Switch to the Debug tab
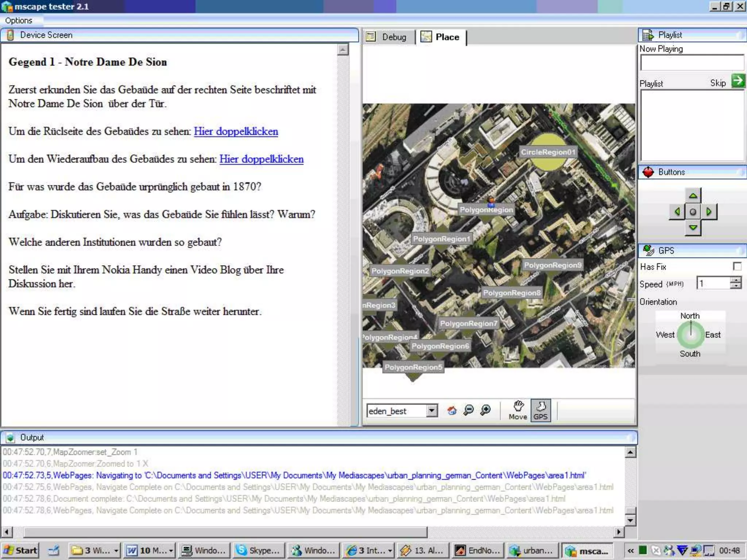The width and height of the screenshot is (747, 560). click(388, 37)
